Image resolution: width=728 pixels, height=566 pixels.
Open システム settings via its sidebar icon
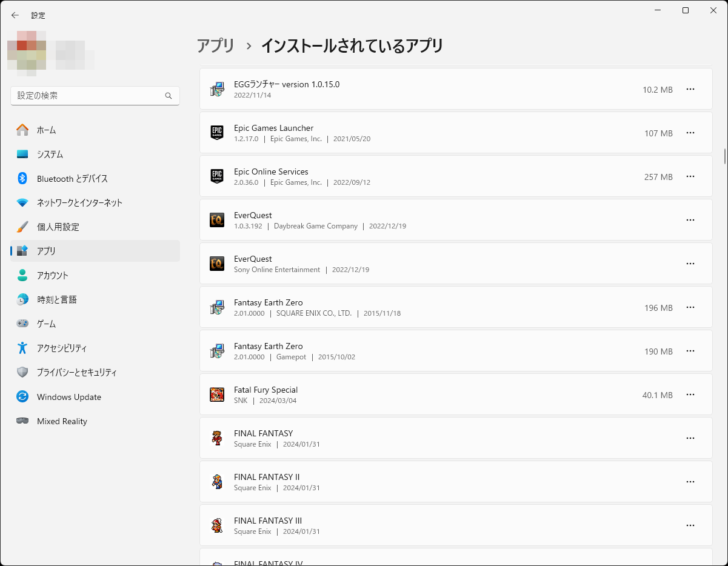(x=22, y=154)
